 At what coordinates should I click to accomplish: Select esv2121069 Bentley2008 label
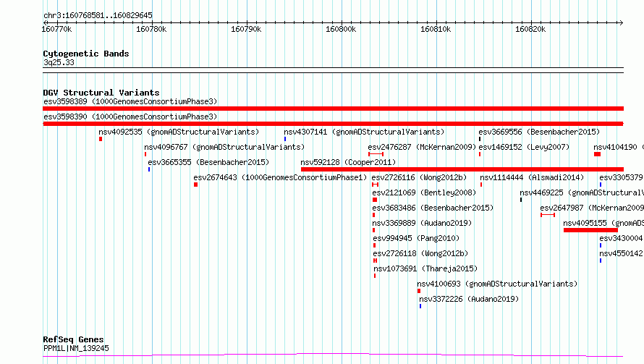[424, 192]
